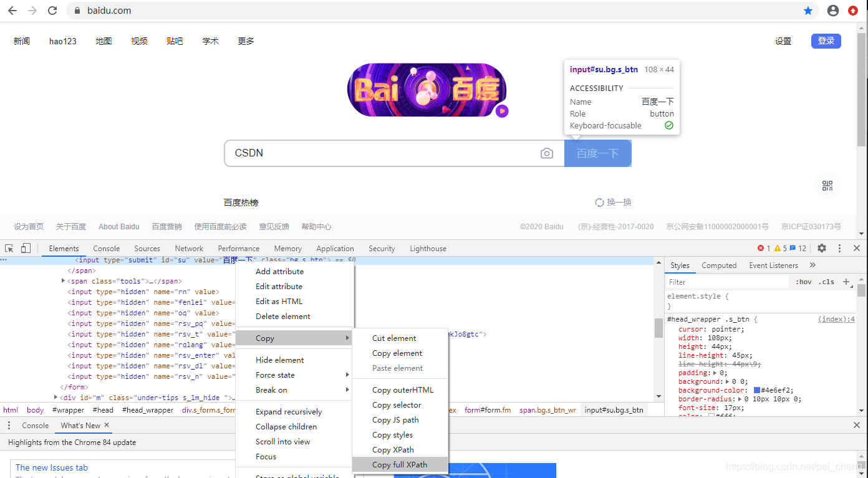The image size is (868, 478).
Task: Click the 换一换 refresh icon for 百度热榜
Action: [600, 202]
